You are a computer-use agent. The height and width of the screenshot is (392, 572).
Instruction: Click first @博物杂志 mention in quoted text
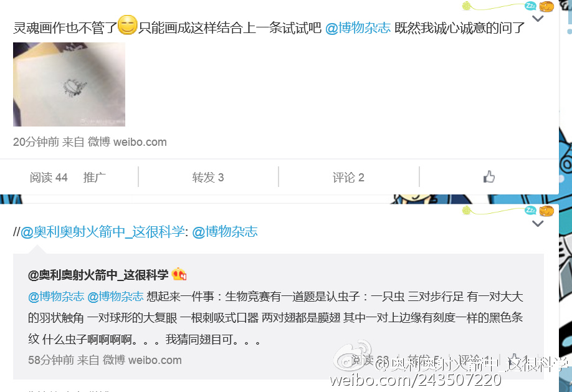point(56,297)
